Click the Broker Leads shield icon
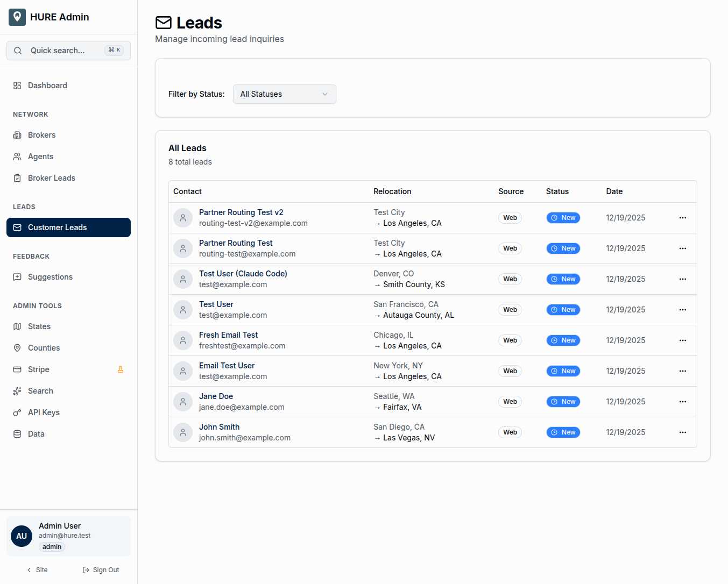 (x=17, y=178)
